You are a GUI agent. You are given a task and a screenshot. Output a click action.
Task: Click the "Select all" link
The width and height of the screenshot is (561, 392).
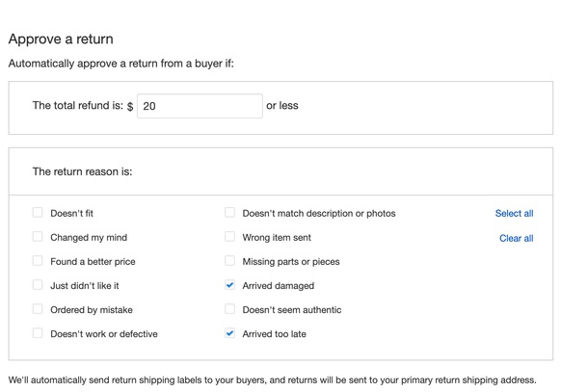click(x=514, y=213)
